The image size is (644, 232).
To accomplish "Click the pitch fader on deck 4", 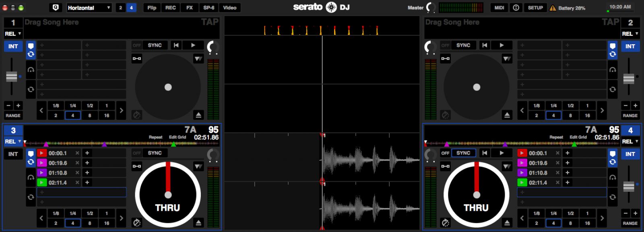I will tap(628, 186).
